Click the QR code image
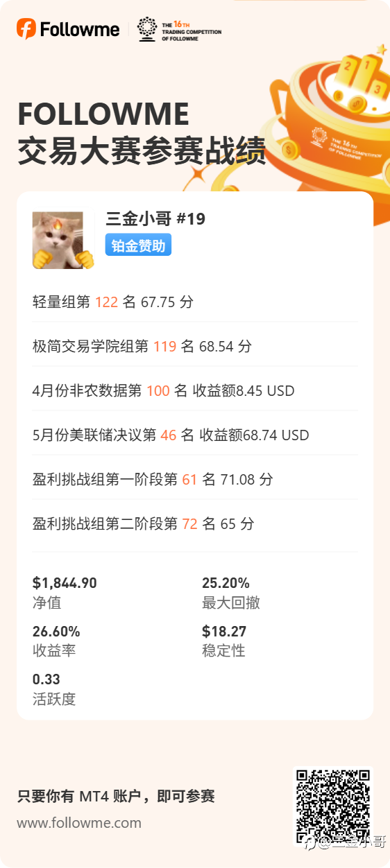390x868 pixels. coord(334,806)
